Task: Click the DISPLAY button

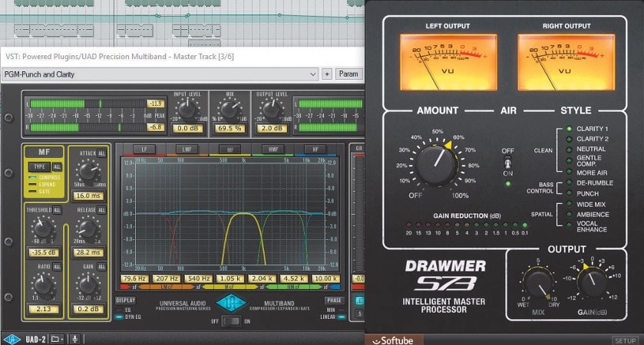Action: pos(125,301)
